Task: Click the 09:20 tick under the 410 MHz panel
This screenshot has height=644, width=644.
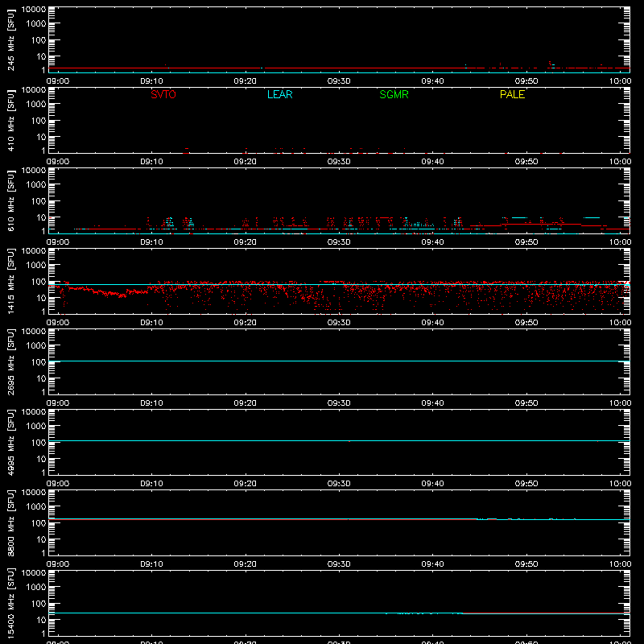Action: (246, 162)
